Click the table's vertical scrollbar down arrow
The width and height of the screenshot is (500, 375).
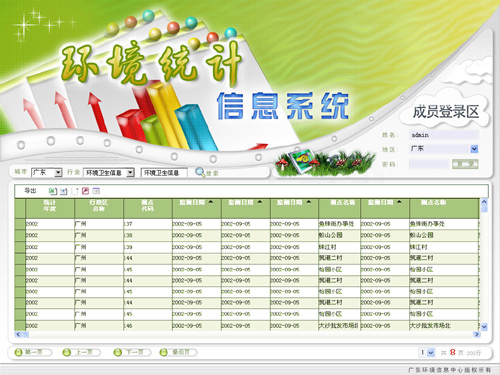[484, 327]
